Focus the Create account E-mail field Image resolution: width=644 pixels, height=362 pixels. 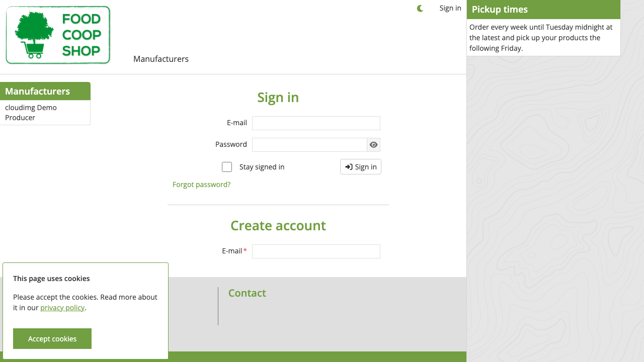(x=316, y=251)
